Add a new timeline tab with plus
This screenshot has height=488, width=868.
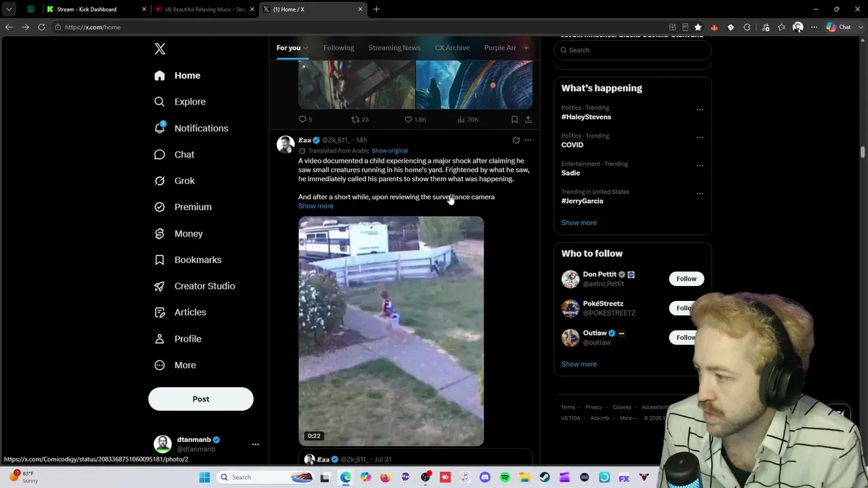coord(526,48)
